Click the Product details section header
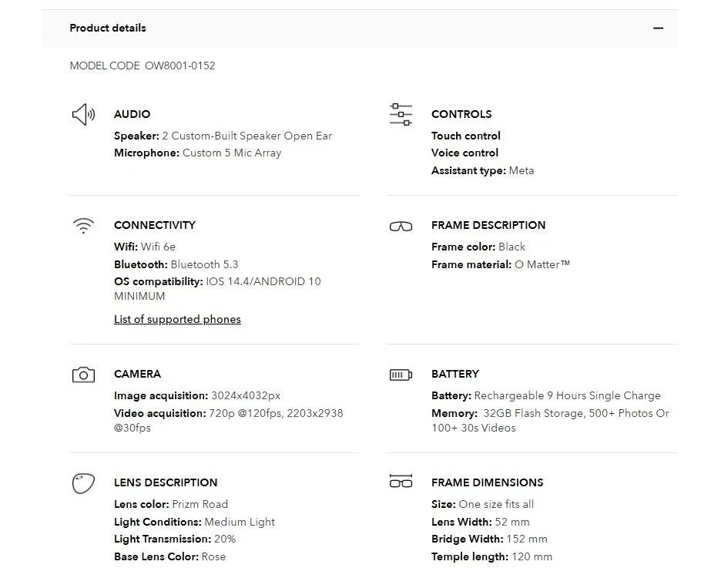Viewport: 728px width, 568px height. [108, 29]
